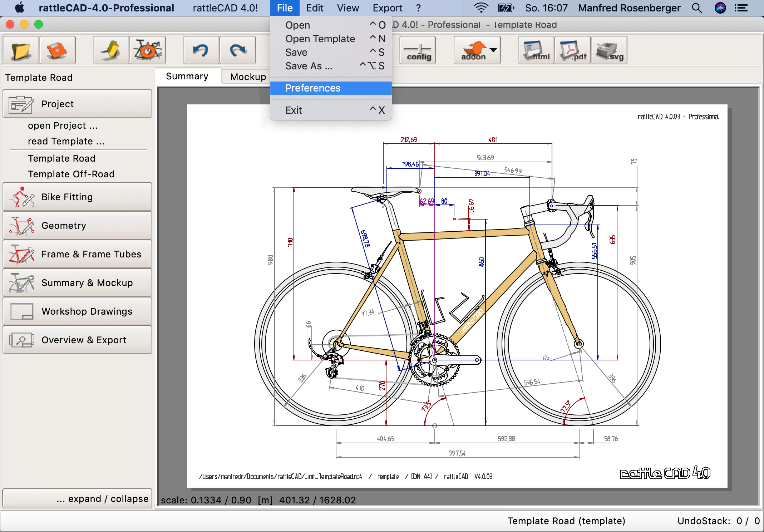Click the Frame & Frame Tubes icon

click(x=21, y=254)
